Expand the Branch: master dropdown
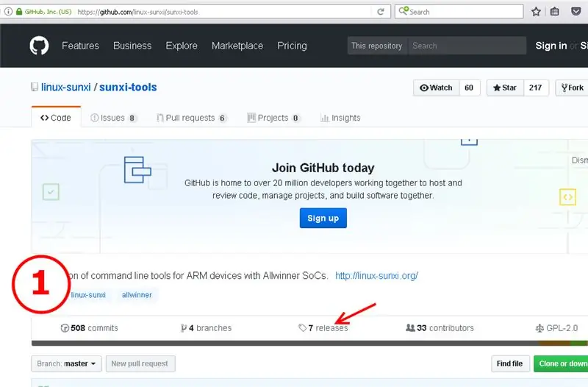The width and height of the screenshot is (588, 387). [x=66, y=363]
